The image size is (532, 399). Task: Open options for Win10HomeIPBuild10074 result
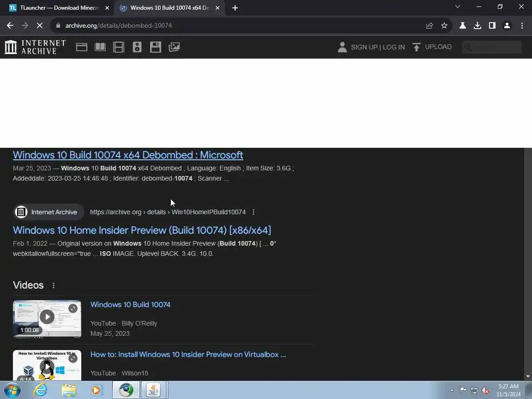[254, 212]
